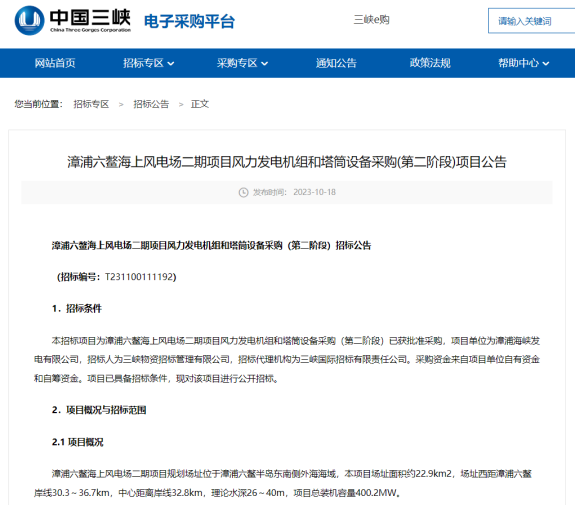575x505 pixels.
Task: Click the tender number T231100111192 text
Action: [139, 277]
